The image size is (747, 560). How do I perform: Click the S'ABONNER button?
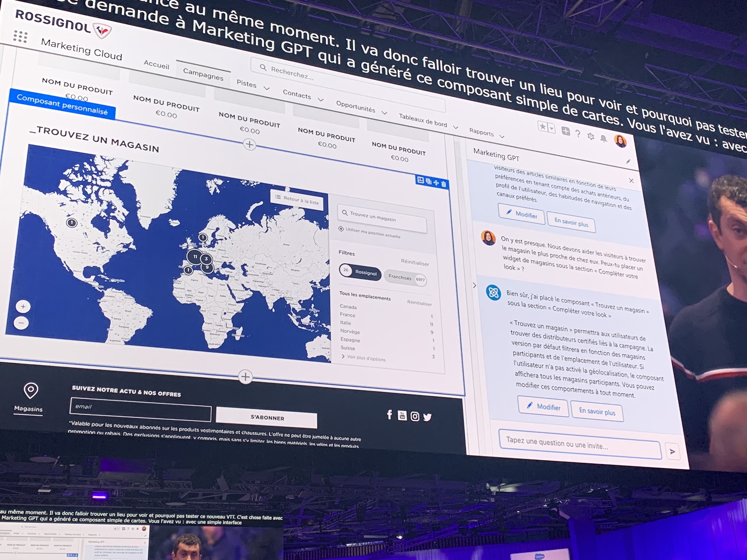(x=267, y=418)
